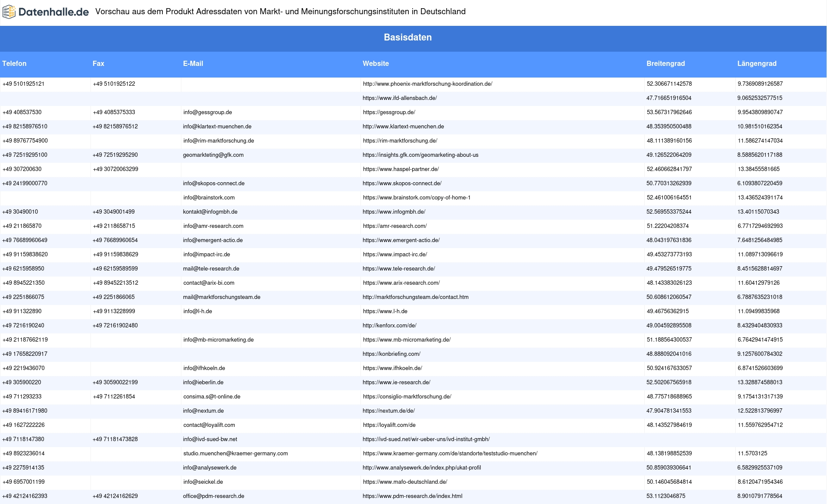
Task: Open the phoenix-marktforschung-koordination.de website link
Action: click(427, 84)
